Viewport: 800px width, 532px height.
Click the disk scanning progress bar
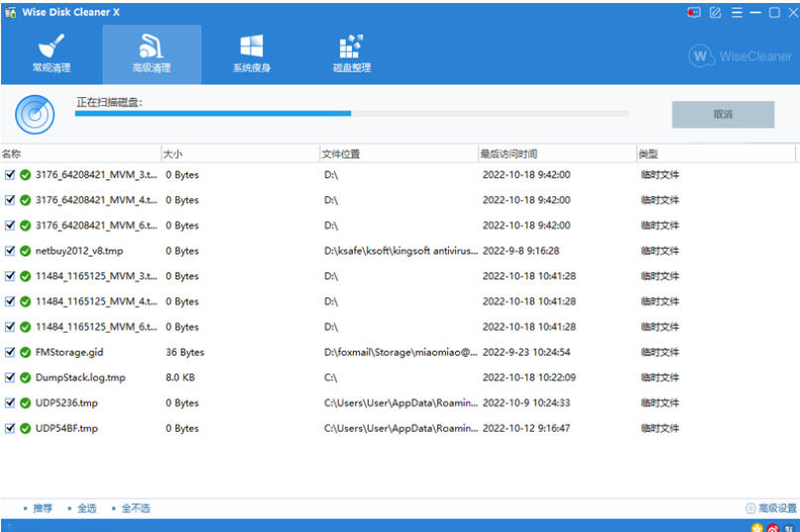coord(352,113)
